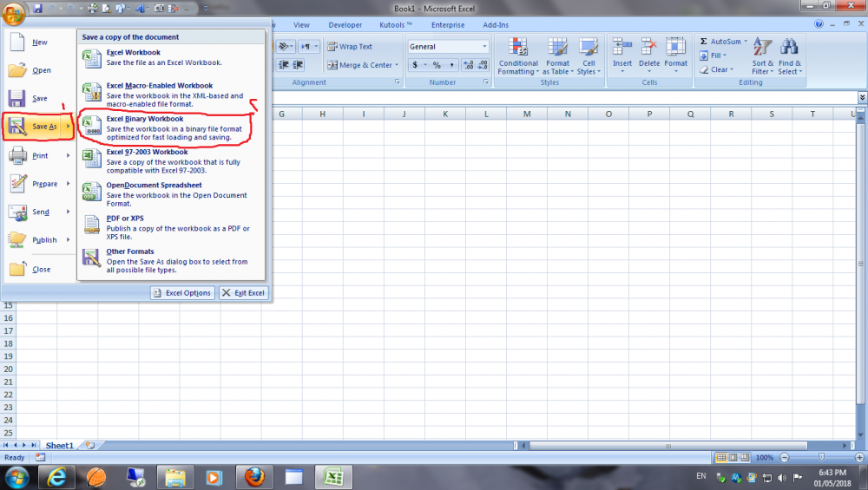
Task: Click the Excel Help question mark icon
Action: [x=819, y=24]
